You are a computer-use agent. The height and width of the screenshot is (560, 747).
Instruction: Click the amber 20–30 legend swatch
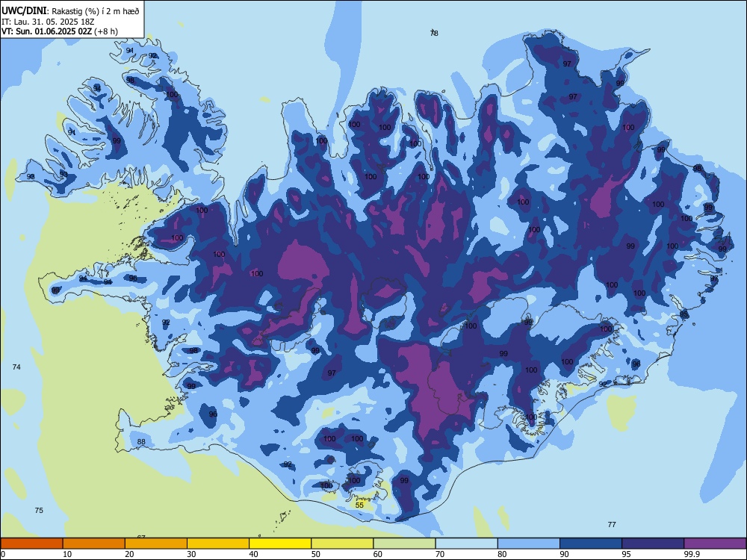click(156, 544)
